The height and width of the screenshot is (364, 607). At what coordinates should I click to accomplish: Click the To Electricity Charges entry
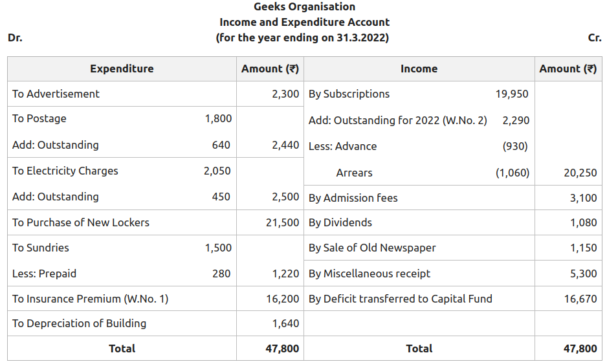pos(65,171)
